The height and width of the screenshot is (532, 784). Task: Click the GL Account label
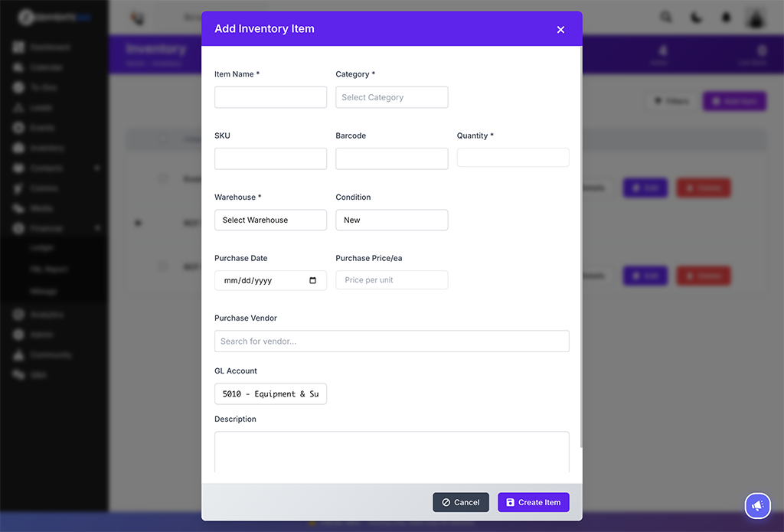pos(236,371)
